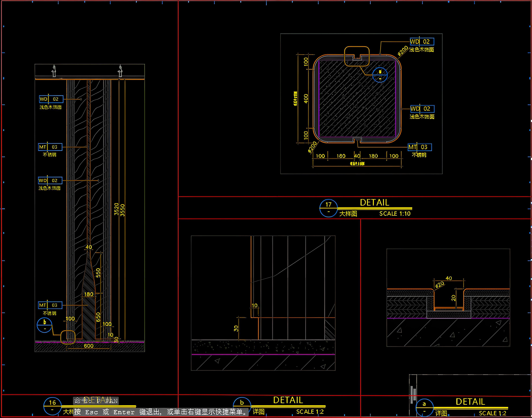
Task: Click the ø20 radius dimension in detail a
Action: [440, 285]
